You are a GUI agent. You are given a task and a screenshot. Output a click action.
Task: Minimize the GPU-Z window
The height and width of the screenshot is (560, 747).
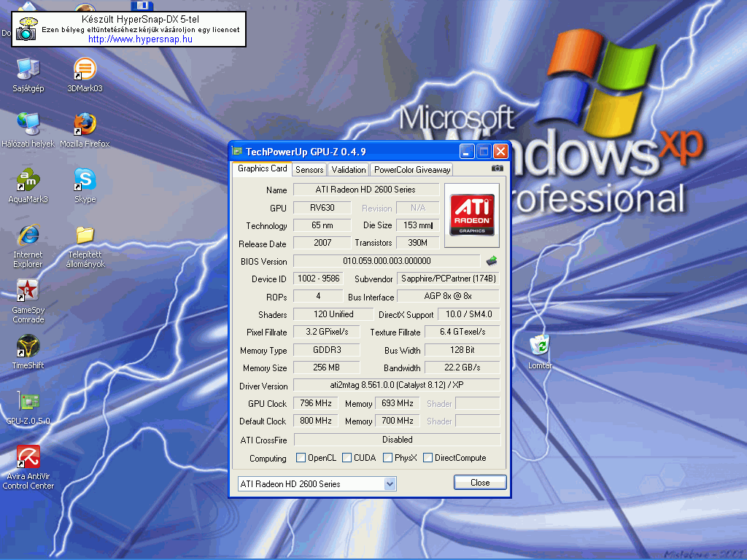click(x=467, y=152)
